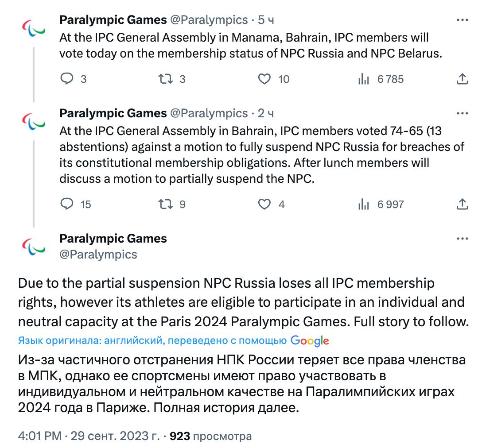
Task: Click the Paralympics avatar on first tweet
Action: [x=34, y=28]
